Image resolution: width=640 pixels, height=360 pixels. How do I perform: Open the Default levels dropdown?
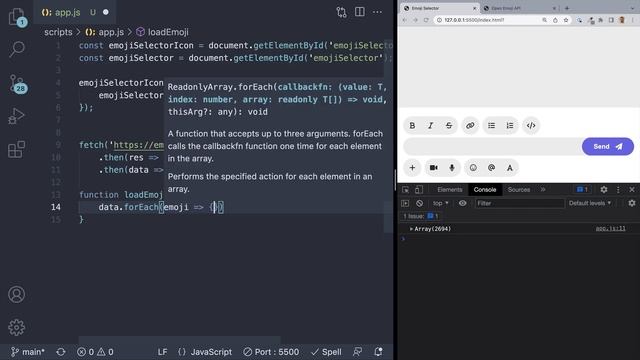tap(590, 203)
